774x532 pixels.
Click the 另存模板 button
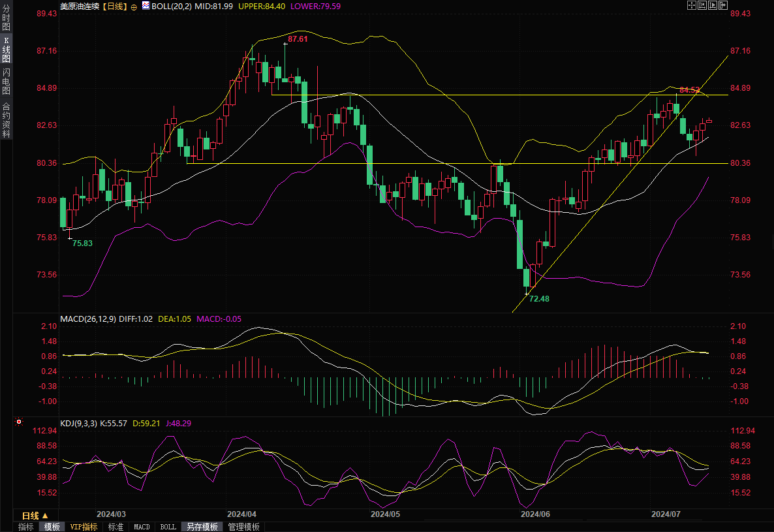(202, 527)
